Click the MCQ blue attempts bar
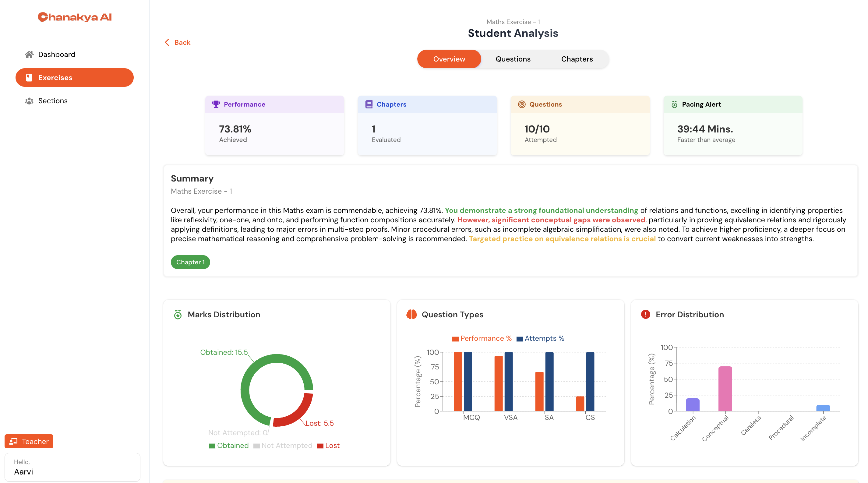 [x=468, y=382]
